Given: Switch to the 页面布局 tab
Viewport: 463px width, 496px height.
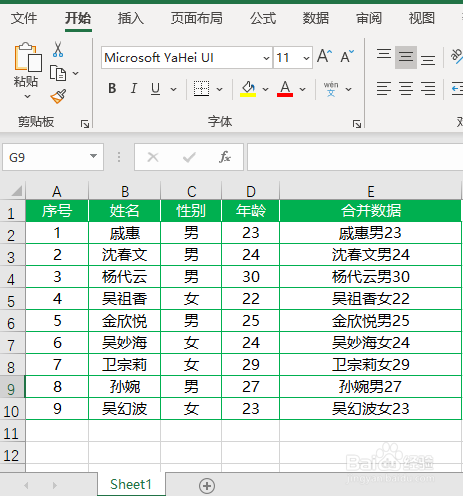Looking at the screenshot, I should (x=197, y=18).
